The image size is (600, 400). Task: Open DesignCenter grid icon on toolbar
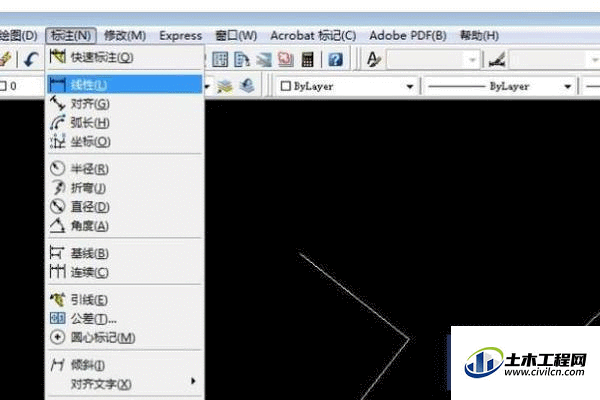click(x=220, y=59)
